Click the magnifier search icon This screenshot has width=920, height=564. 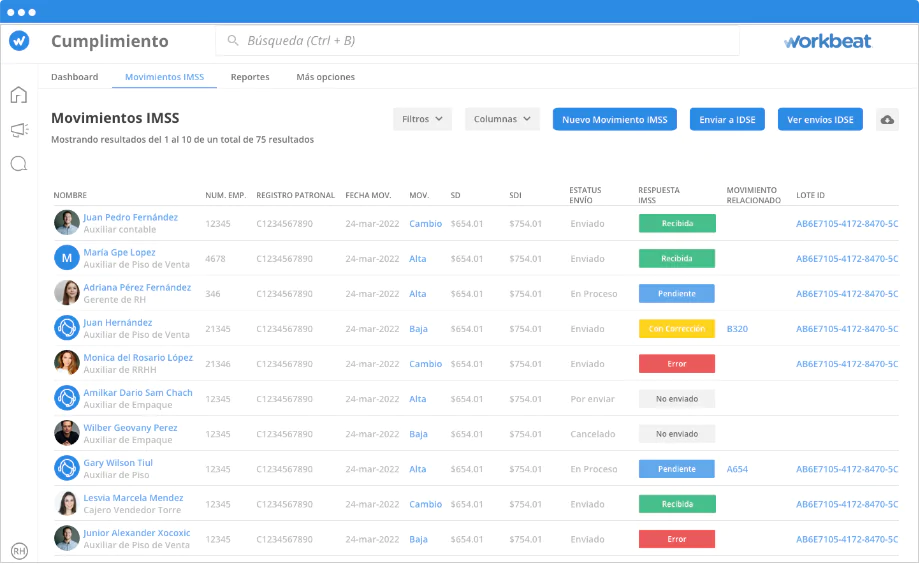pyautogui.click(x=233, y=41)
